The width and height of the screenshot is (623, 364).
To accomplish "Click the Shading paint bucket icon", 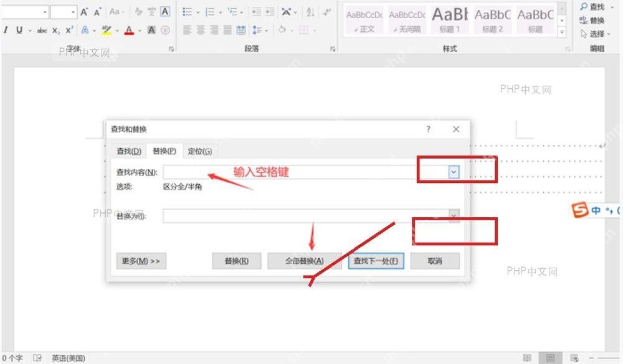I will 282,30.
